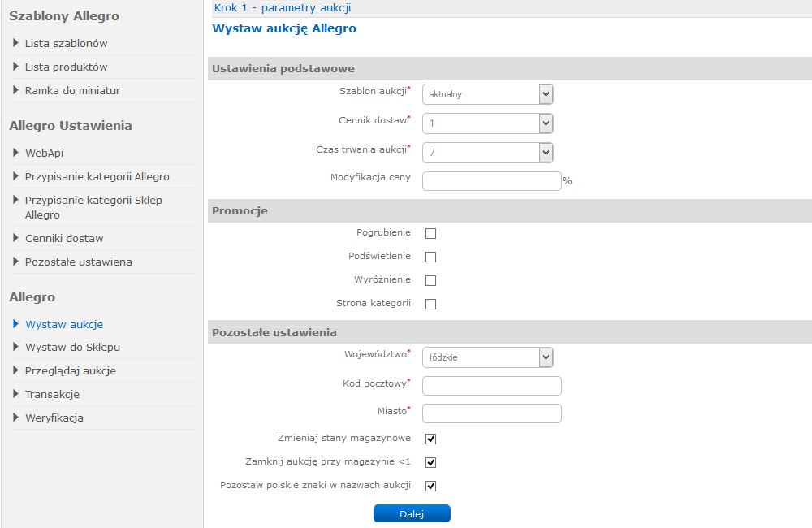This screenshot has width=812, height=528.
Task: Open Weryfikacja page
Action: coord(54,418)
